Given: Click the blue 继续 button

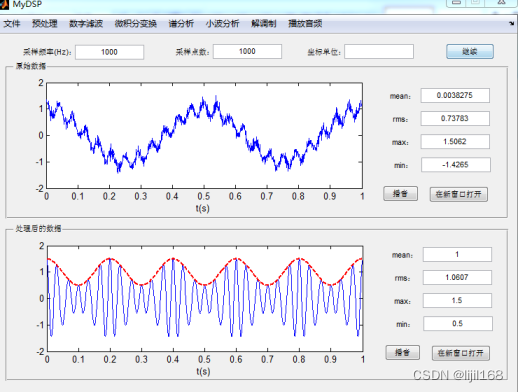Looking at the screenshot, I should coord(470,52).
